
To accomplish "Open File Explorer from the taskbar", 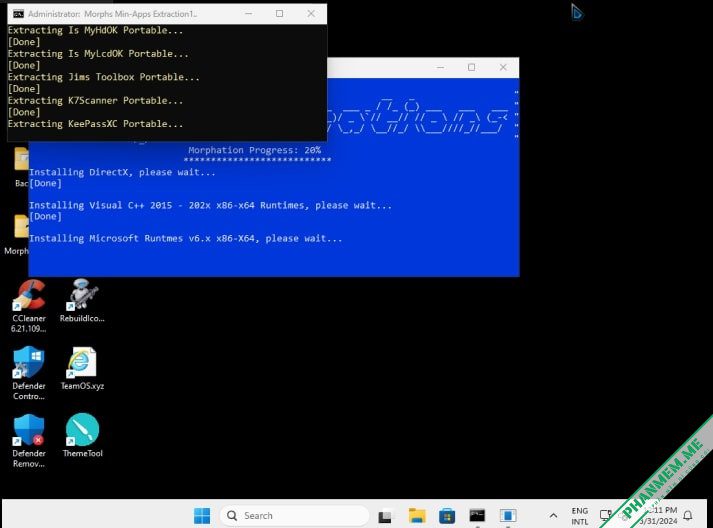I will [x=417, y=516].
